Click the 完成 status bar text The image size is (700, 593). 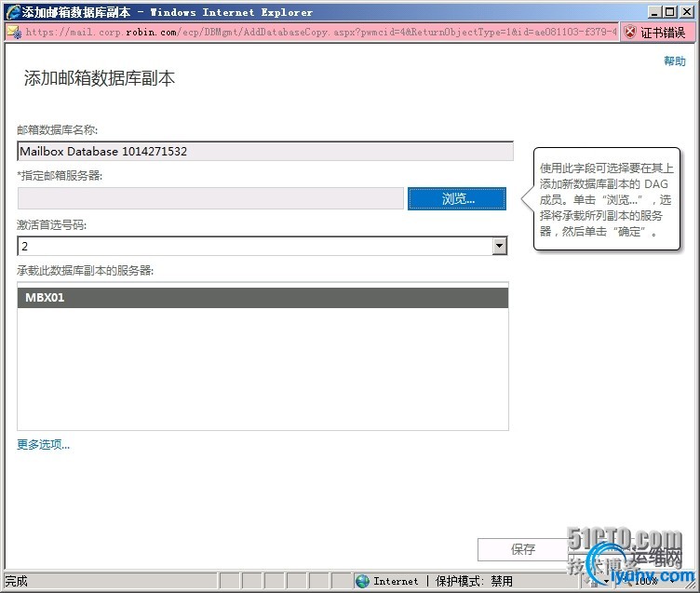[x=16, y=581]
